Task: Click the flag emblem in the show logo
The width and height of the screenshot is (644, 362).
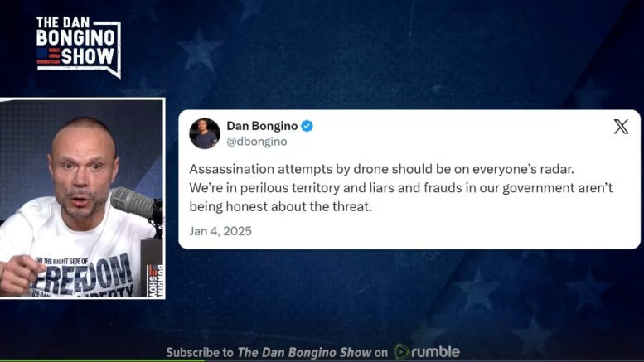Action: pos(48,56)
